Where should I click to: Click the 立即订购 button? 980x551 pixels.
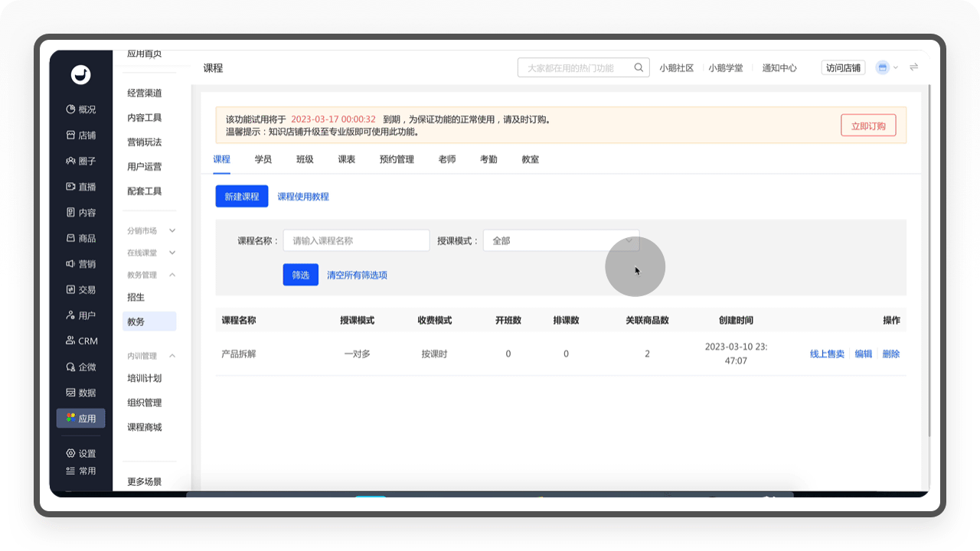pyautogui.click(x=868, y=126)
